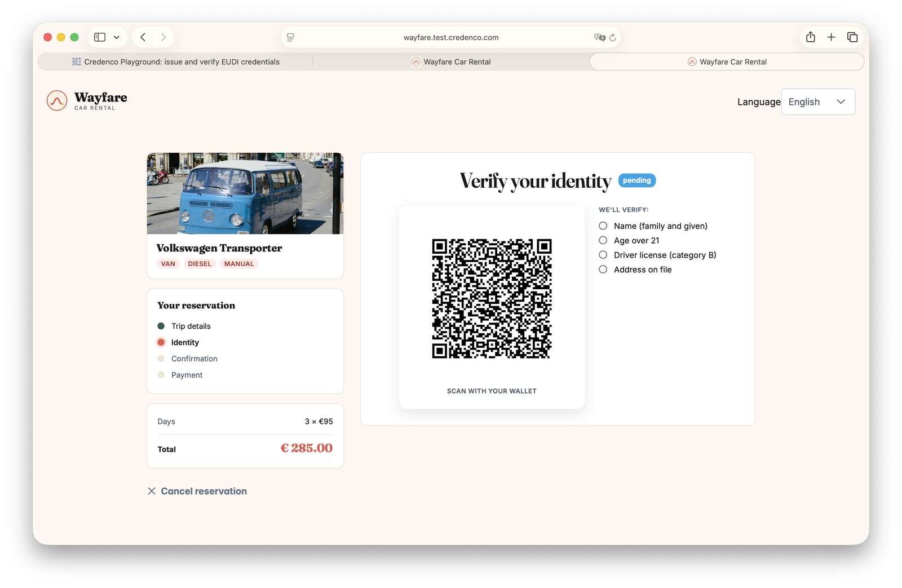Go forward with the forward arrow
This screenshot has width=902, height=588.
coord(163,37)
